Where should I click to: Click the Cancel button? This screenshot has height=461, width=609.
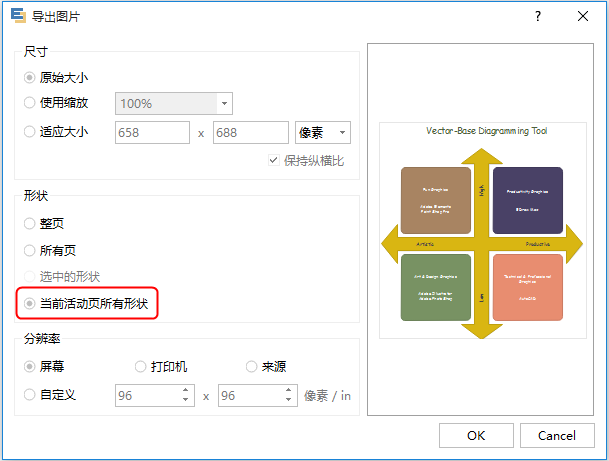click(x=557, y=435)
